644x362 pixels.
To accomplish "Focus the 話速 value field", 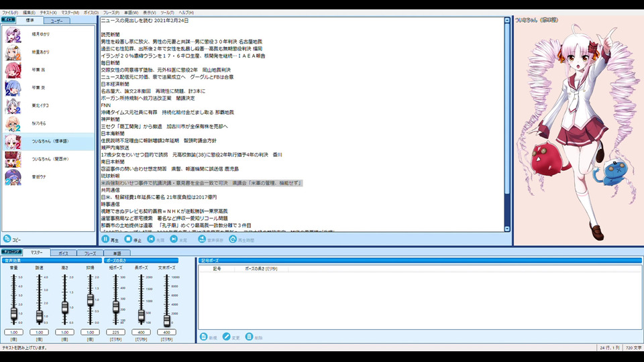I will (x=39, y=332).
